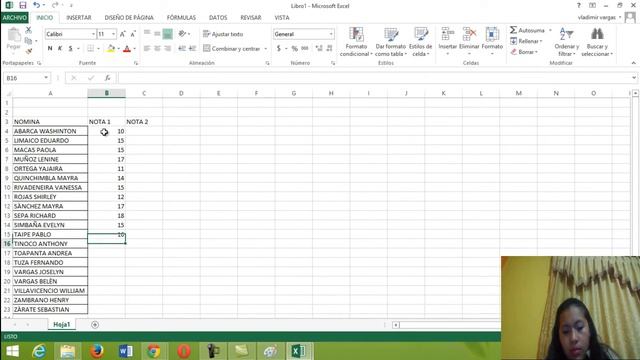This screenshot has height=360, width=640.
Task: Toggle bold (N) formatting
Action: point(50,49)
